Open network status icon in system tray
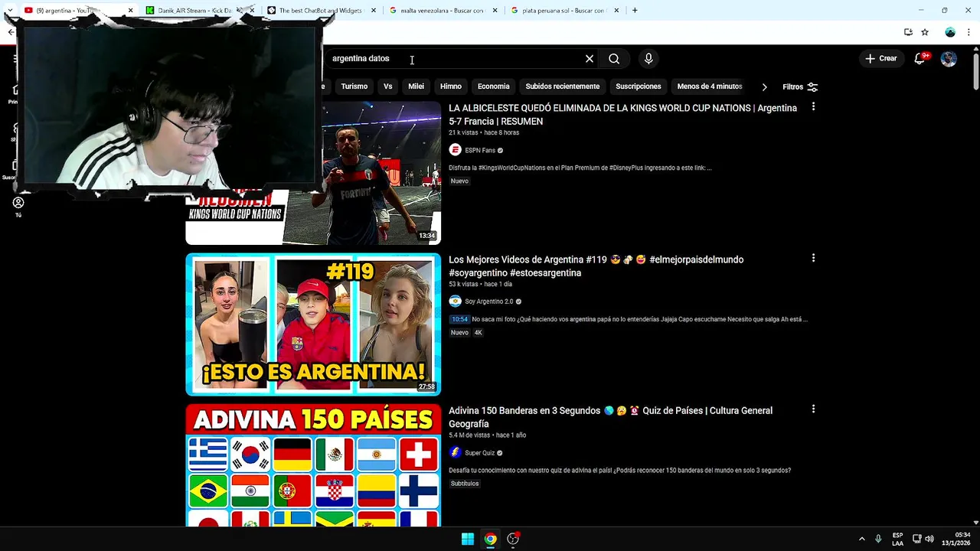Image resolution: width=980 pixels, height=551 pixels. 916,539
